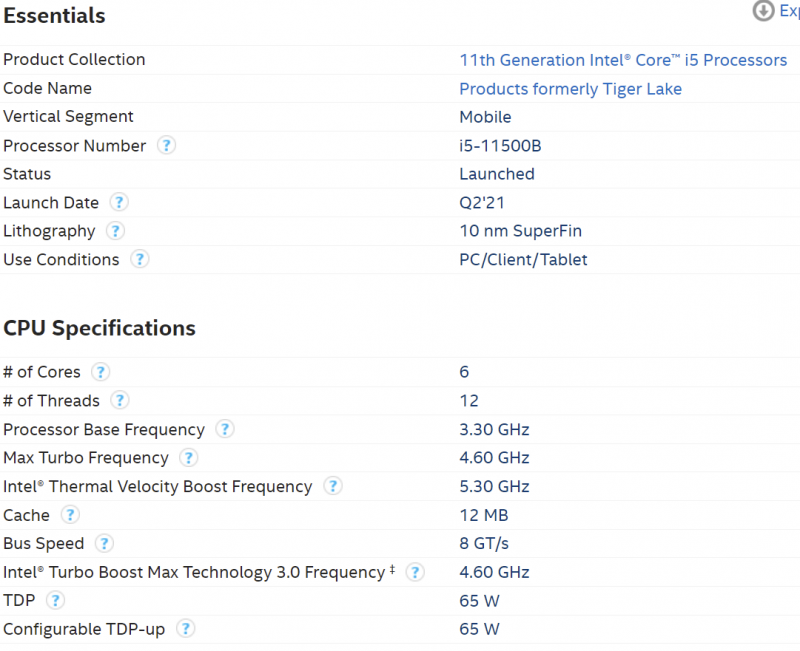
Task: Show help for Bus Speed
Action: pos(104,544)
